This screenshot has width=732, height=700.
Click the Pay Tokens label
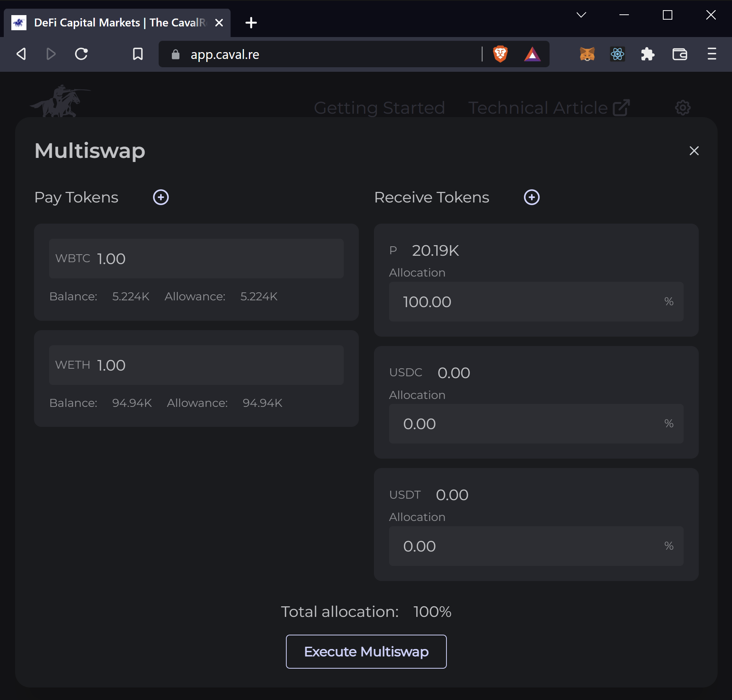(x=76, y=198)
